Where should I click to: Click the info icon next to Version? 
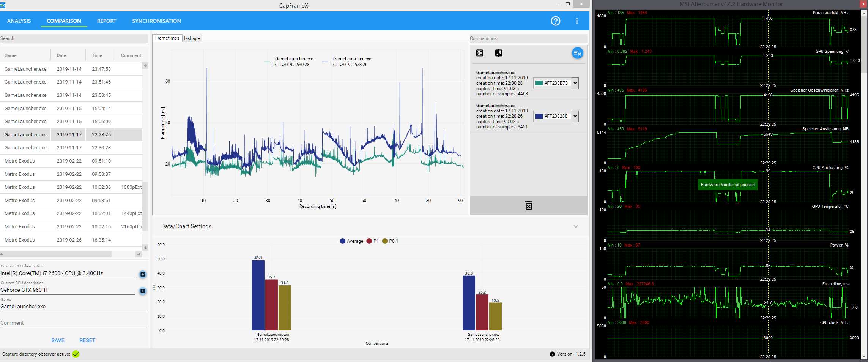coord(552,354)
